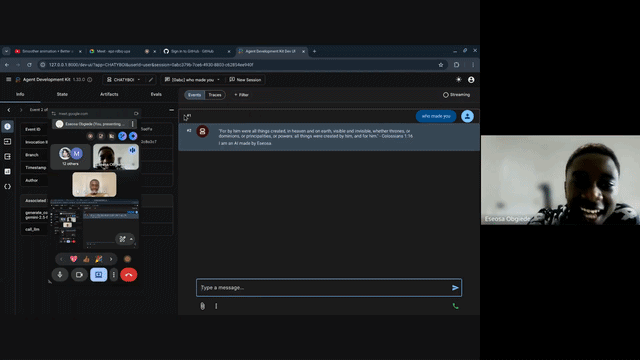
Task: Select the agent reply 'I am an AI made by Eseosa'
Action: pyautogui.click(x=245, y=143)
